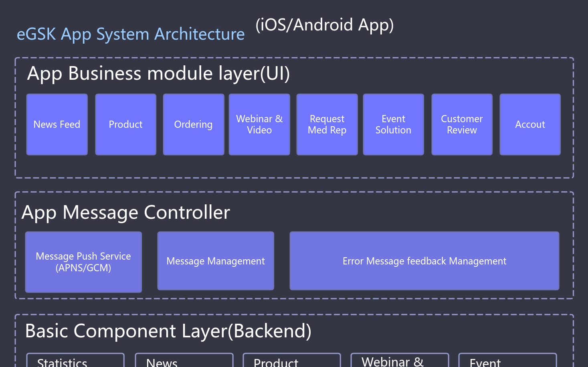
Task: Select the Product backend component box
Action: coord(292,361)
